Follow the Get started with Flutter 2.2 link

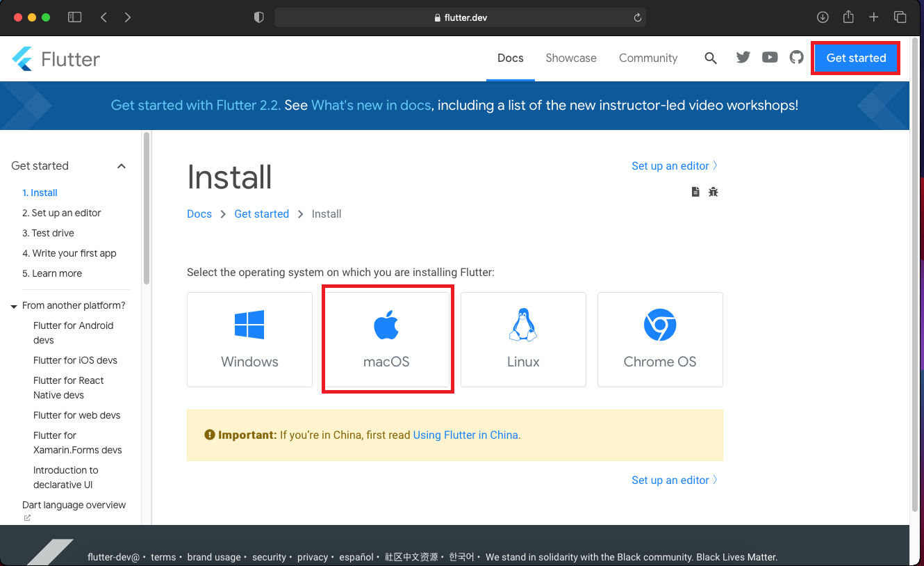point(196,105)
